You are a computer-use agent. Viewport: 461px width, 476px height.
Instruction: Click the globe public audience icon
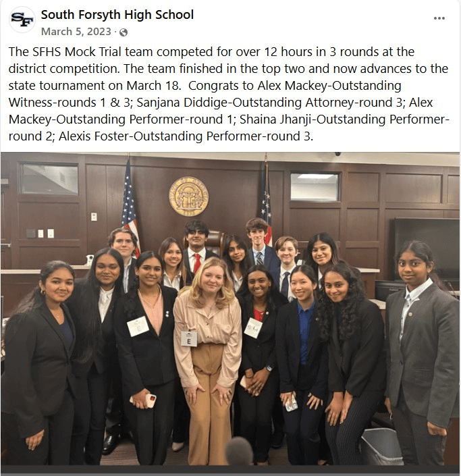pyautogui.click(x=124, y=32)
